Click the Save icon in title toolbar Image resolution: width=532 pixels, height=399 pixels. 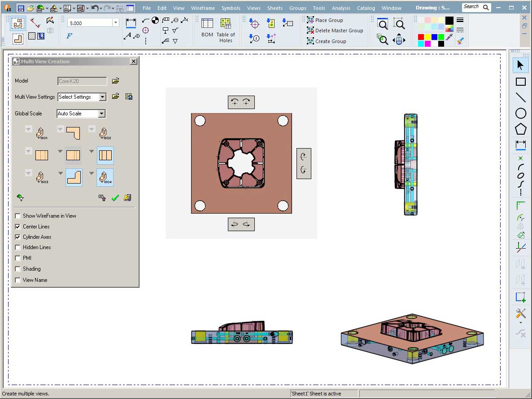pyautogui.click(x=21, y=8)
